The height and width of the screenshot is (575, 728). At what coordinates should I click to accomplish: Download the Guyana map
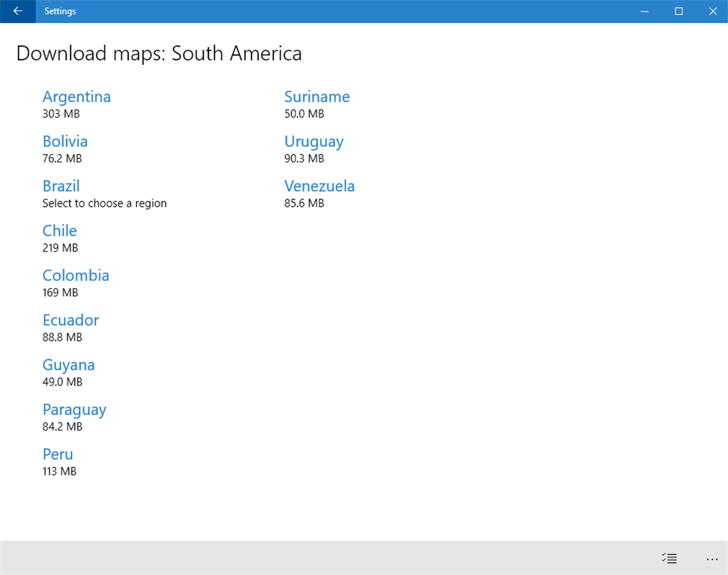tap(68, 365)
